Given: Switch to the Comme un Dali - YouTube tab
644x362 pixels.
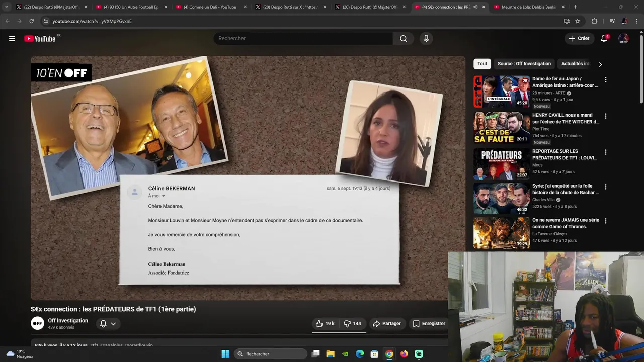Looking at the screenshot, I should coord(210,7).
